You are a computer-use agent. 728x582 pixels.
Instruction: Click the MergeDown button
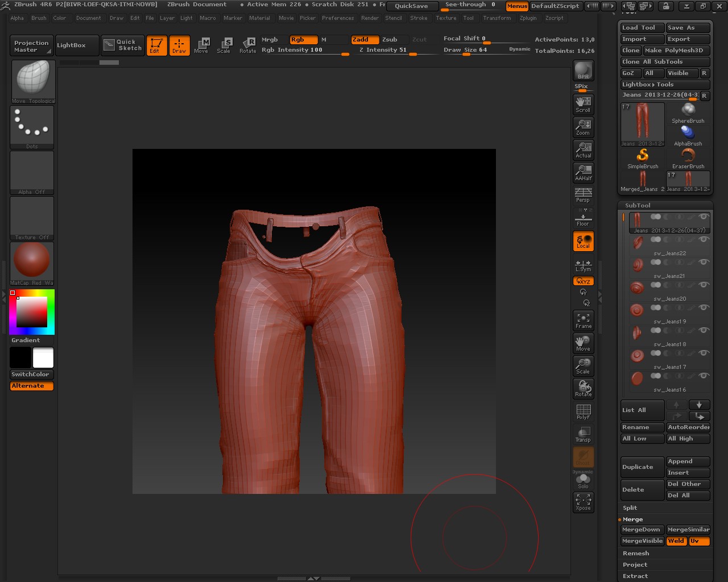[x=642, y=530]
